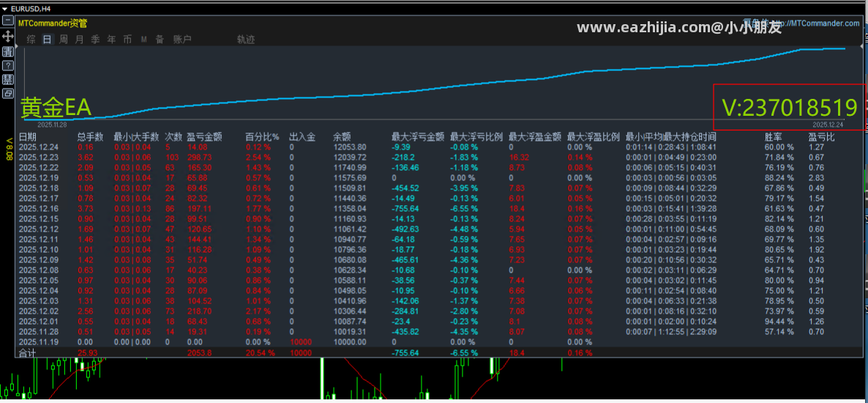
Task: Open the 账户 account tab
Action: pos(182,40)
